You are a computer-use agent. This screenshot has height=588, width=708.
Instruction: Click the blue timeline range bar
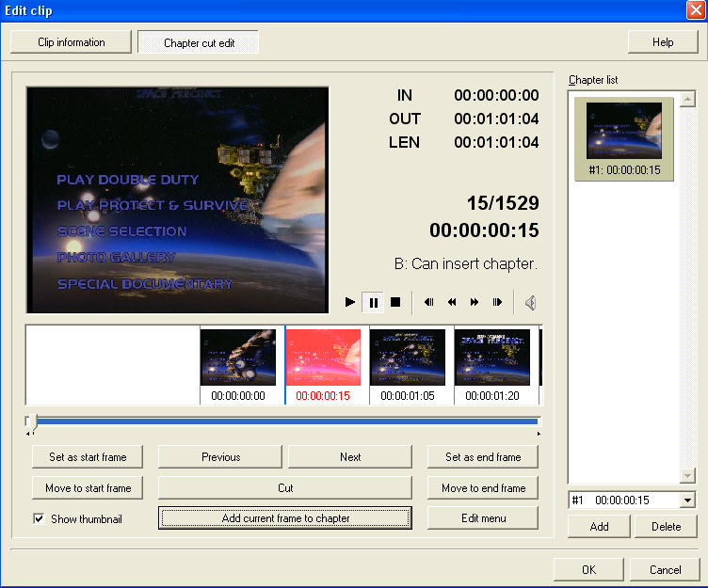pos(287,421)
